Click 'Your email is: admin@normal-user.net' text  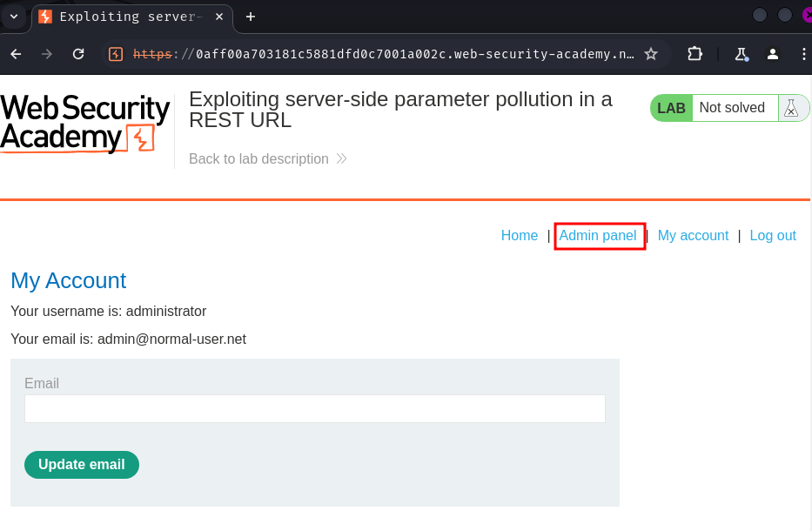129,339
